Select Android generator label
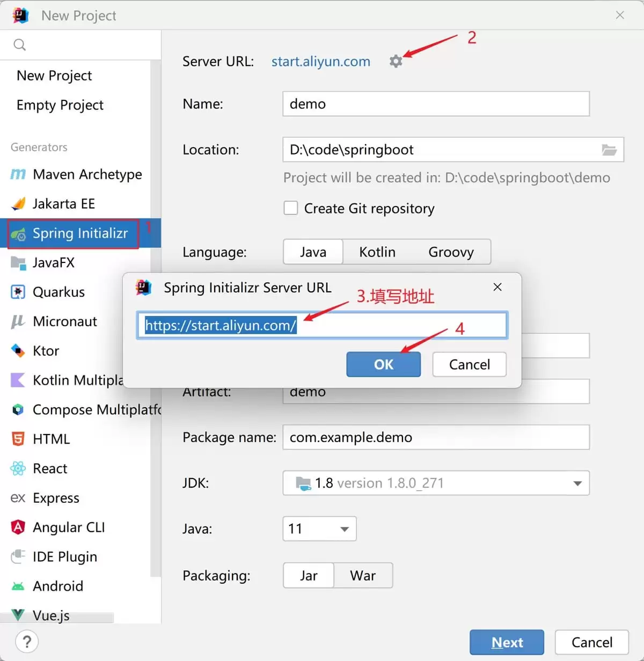This screenshot has width=644, height=661. tap(58, 586)
